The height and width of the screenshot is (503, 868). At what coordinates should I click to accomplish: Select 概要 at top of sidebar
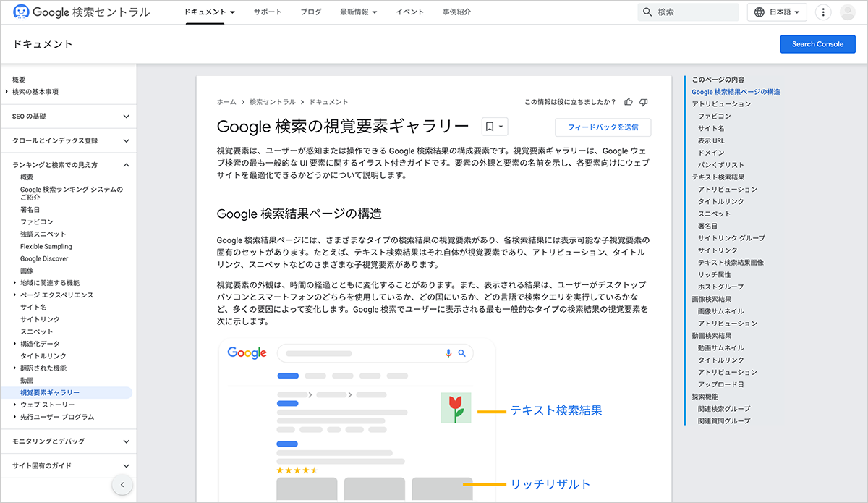pyautogui.click(x=19, y=80)
